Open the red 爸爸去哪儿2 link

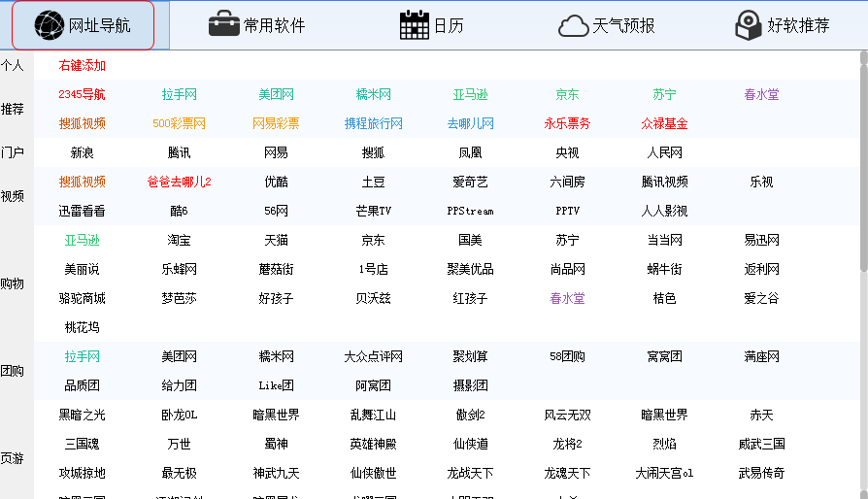pyautogui.click(x=179, y=182)
